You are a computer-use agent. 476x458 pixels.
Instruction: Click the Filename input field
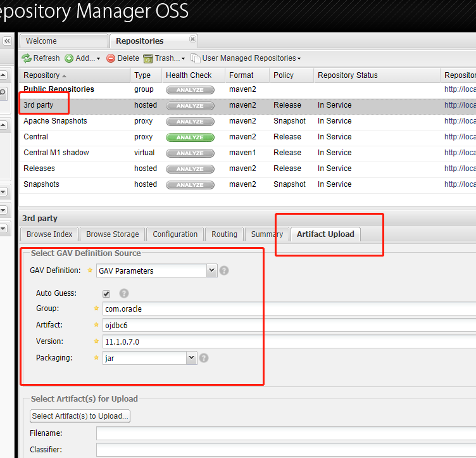[286, 433]
